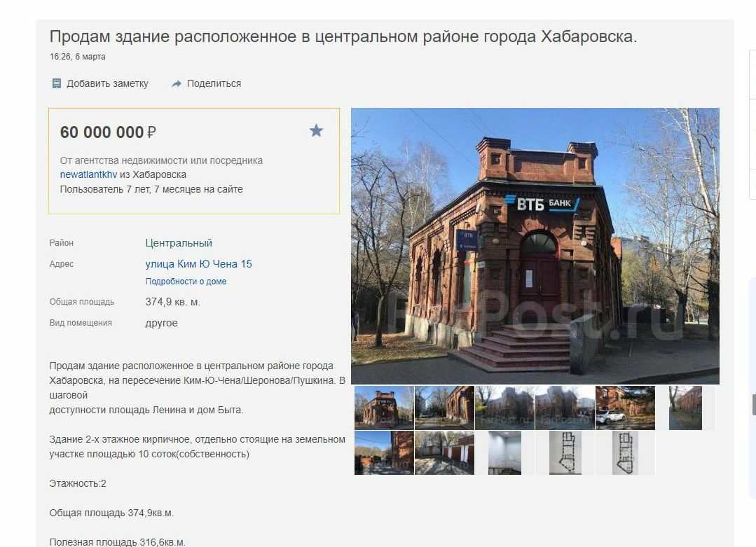
Task: Open Добавить заметку link
Action: tap(107, 83)
